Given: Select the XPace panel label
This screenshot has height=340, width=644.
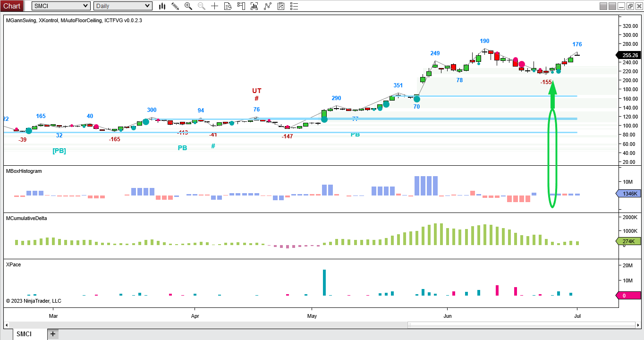Looking at the screenshot, I should [13, 264].
